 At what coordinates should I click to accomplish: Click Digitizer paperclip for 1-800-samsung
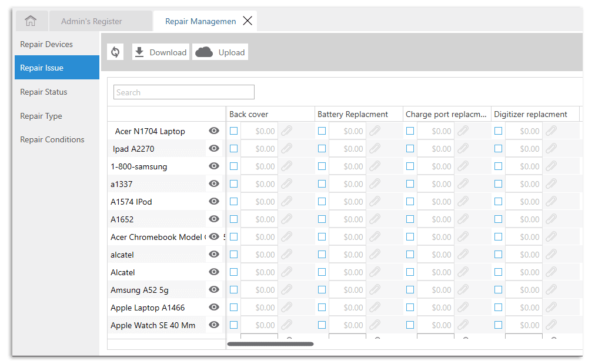point(551,166)
